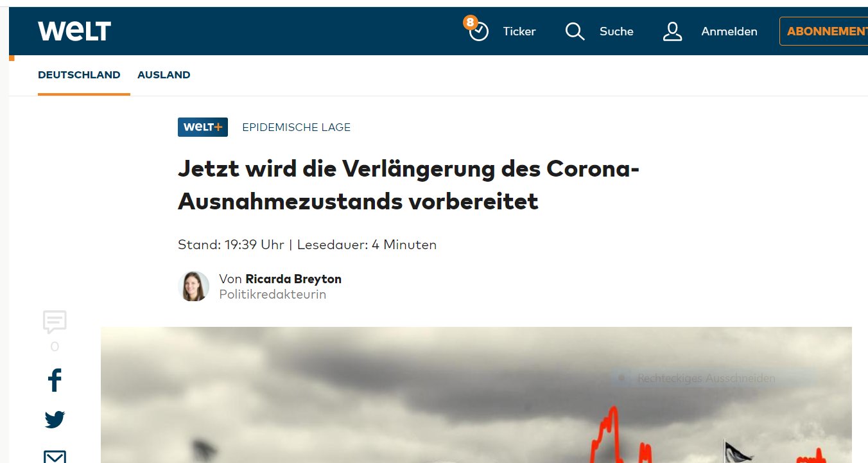
Task: Switch to the DEUTSCHLAND tab
Action: tap(79, 74)
